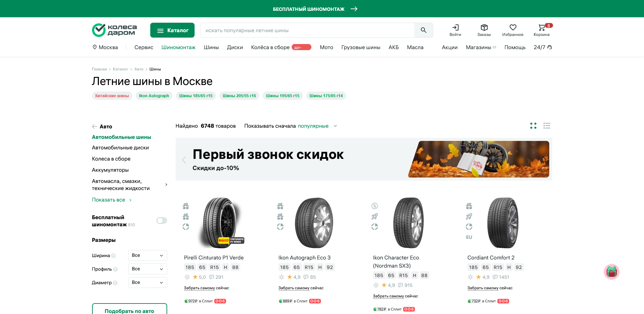Screen dimensions: 644x314
Task: Advance banner with right arrow control
Action: [x=545, y=159]
